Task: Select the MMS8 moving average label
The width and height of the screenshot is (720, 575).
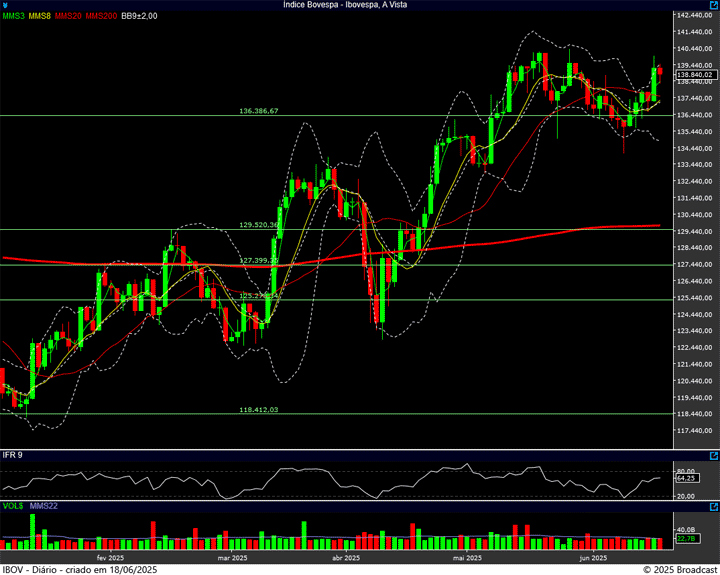Action: (40, 16)
